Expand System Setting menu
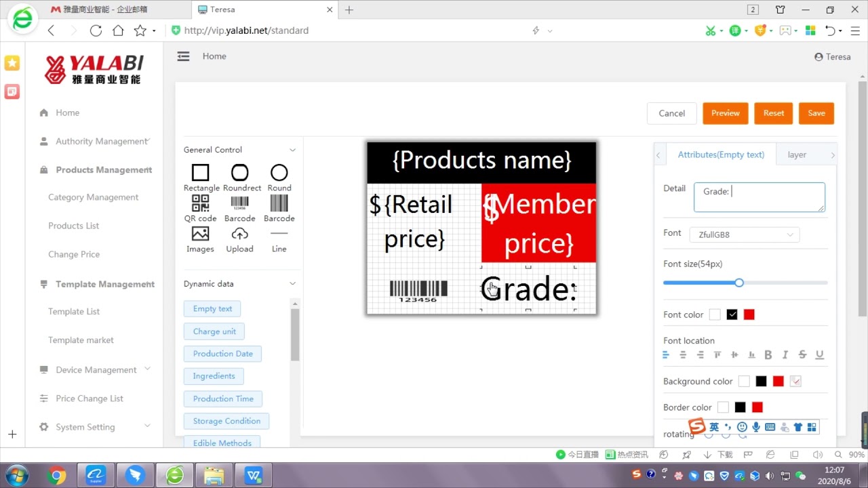Image resolution: width=868 pixels, height=488 pixels. pyautogui.click(x=96, y=427)
